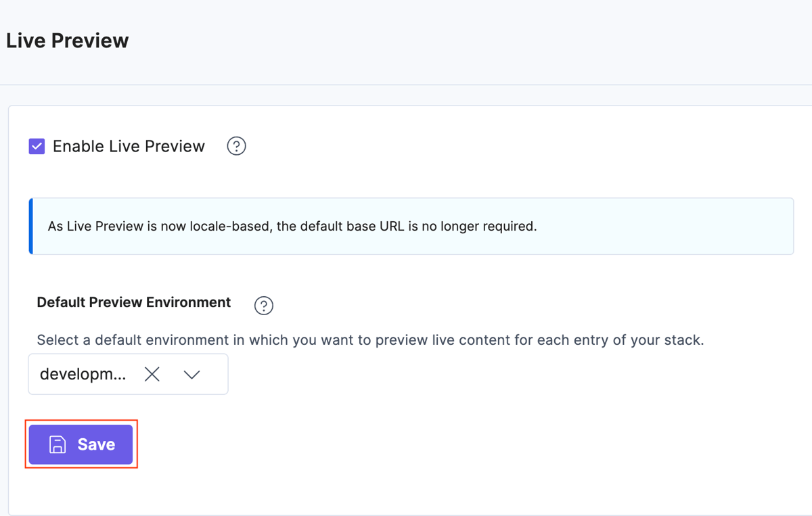This screenshot has width=812, height=516.
Task: Click the Default Preview Environment label
Action: click(x=134, y=302)
